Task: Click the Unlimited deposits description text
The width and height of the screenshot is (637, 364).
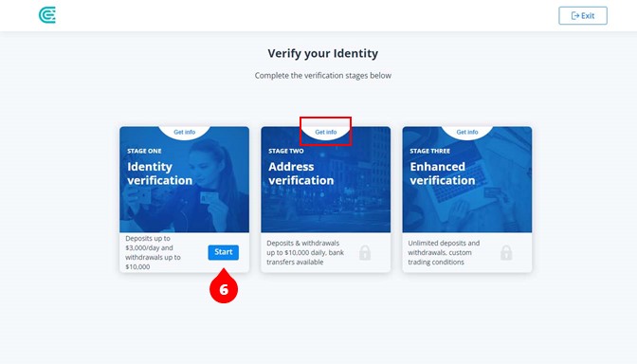Action: [x=444, y=252]
